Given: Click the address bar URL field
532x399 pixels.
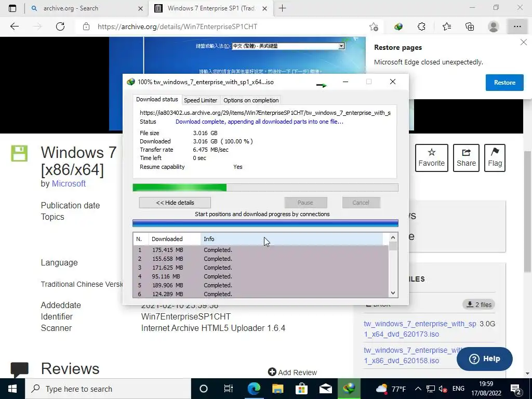Looking at the screenshot, I should pos(231,26).
